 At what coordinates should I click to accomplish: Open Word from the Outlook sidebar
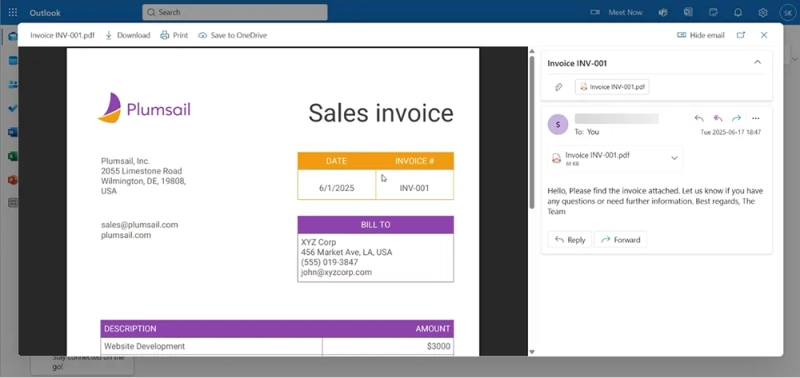13,132
